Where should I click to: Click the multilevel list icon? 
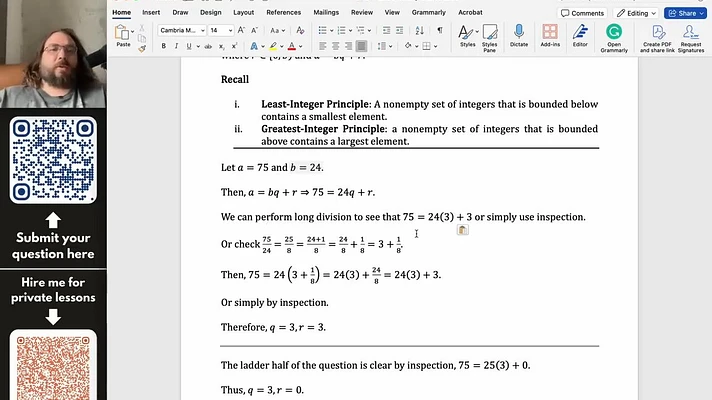point(361,30)
